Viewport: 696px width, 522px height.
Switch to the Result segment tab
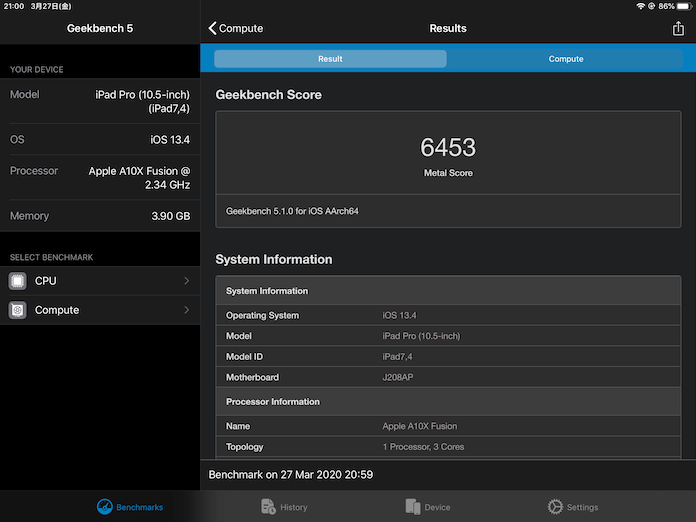click(x=330, y=59)
